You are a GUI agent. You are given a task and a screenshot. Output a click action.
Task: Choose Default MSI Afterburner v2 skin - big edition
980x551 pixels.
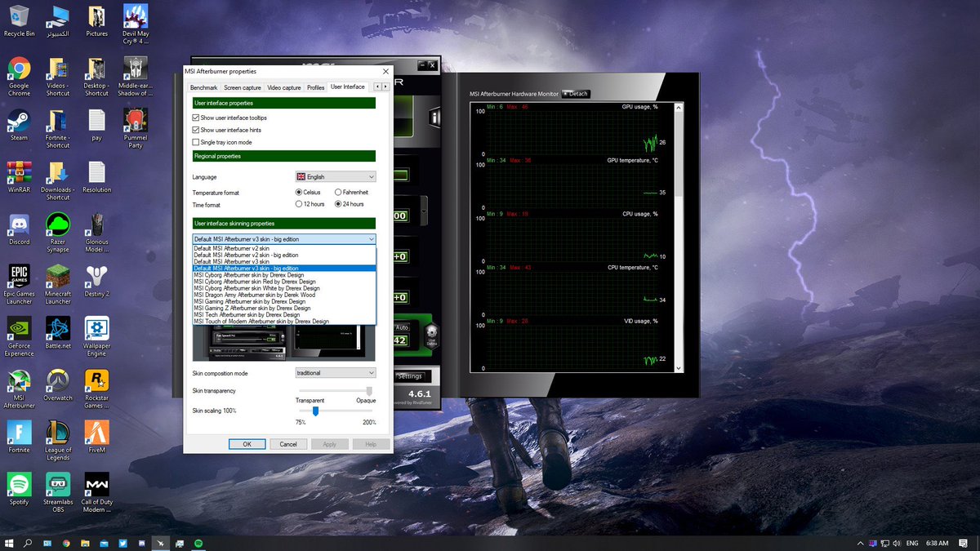pos(284,255)
